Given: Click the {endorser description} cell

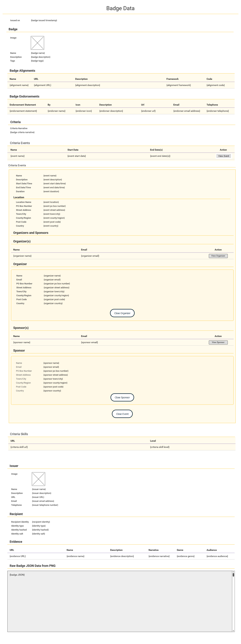Looking at the screenshot, I should click(111, 111).
